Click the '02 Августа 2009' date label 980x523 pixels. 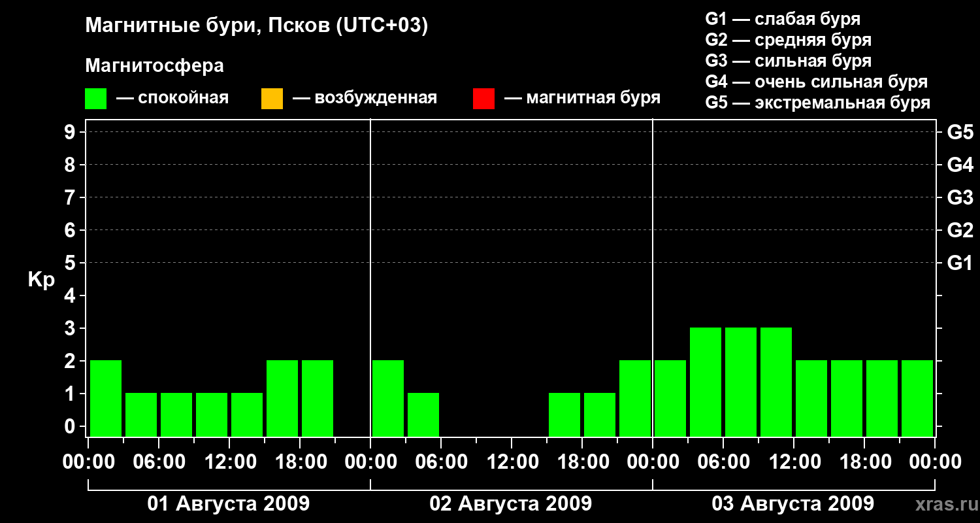point(511,504)
